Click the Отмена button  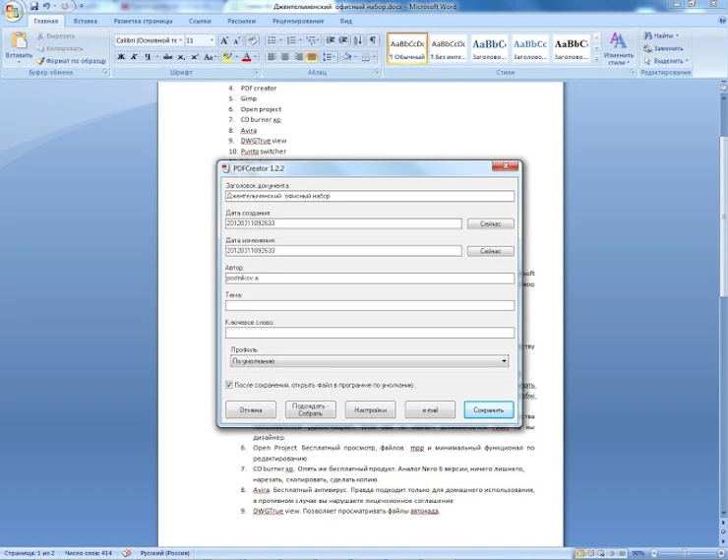(x=251, y=410)
